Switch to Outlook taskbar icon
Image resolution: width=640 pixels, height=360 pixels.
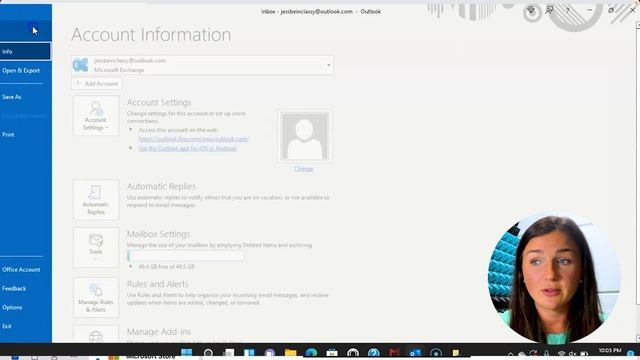[415, 353]
